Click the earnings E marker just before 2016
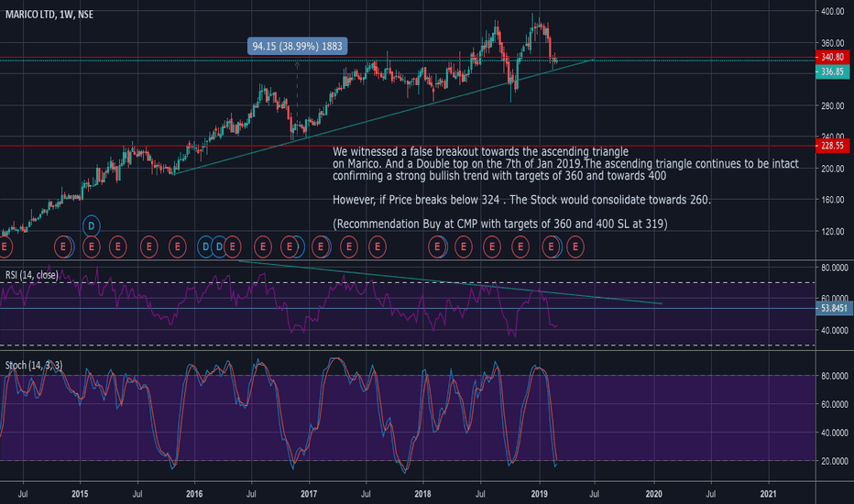This screenshot has height=504, width=854. pos(177,247)
